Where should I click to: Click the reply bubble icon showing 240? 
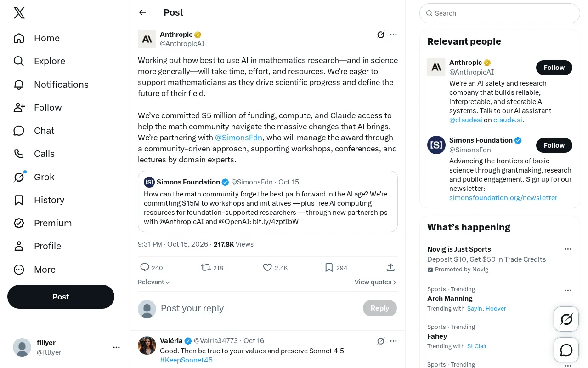[145, 267]
